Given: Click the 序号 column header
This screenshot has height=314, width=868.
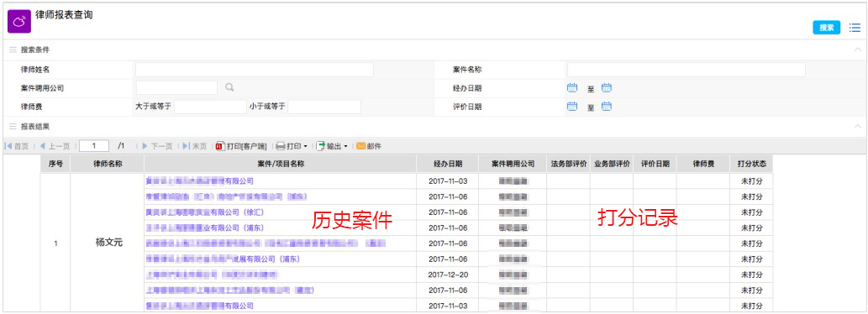Looking at the screenshot, I should (x=55, y=165).
